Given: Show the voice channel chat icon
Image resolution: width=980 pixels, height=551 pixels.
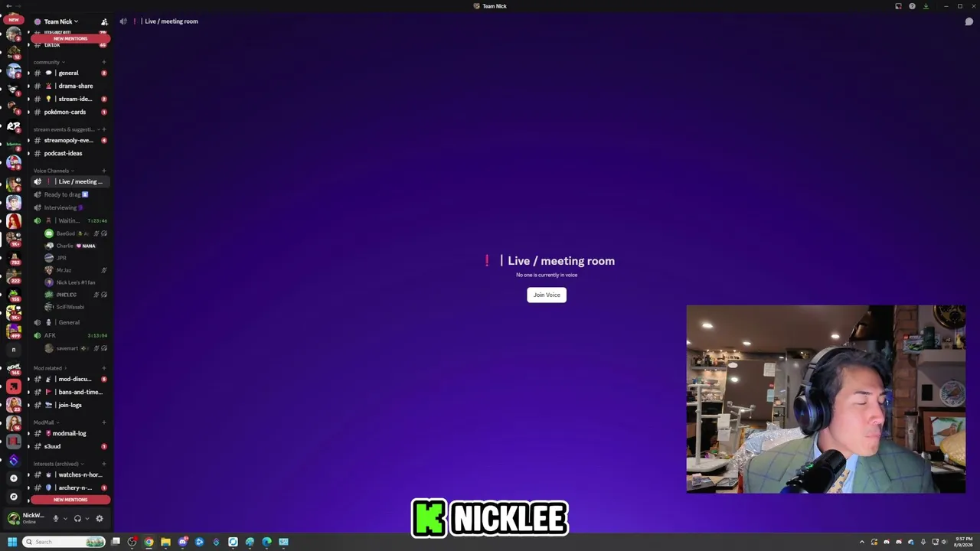Looking at the screenshot, I should pyautogui.click(x=969, y=21).
